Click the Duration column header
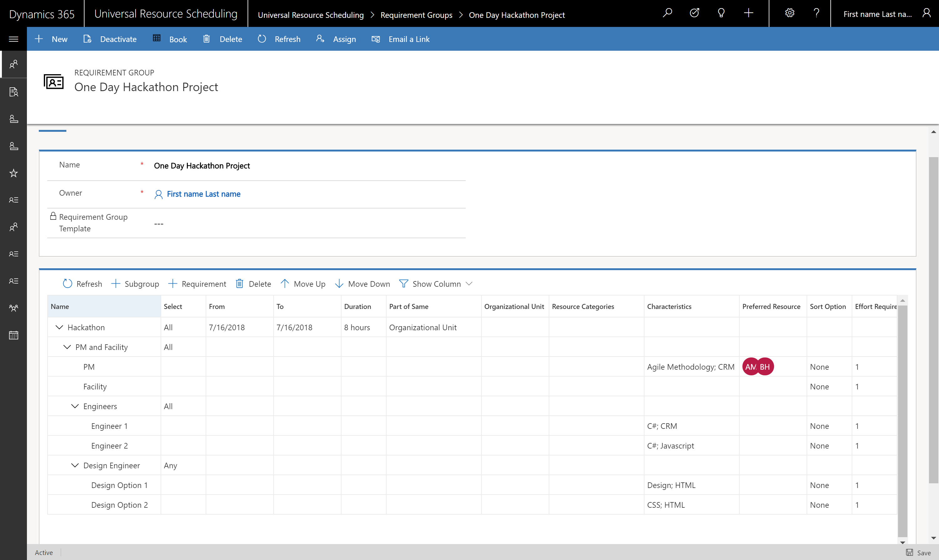939x560 pixels. coord(363,306)
